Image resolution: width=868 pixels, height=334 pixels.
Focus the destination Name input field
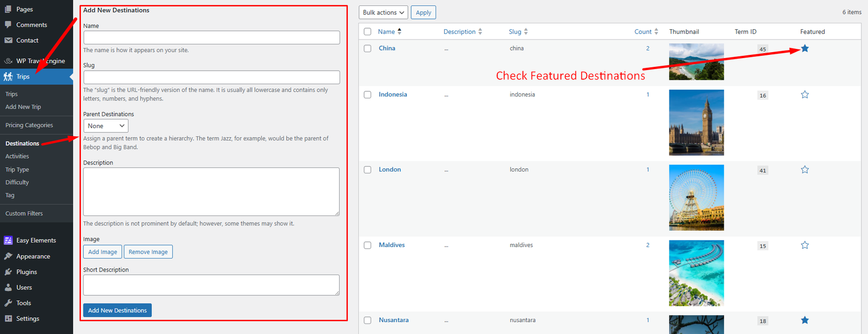[x=212, y=37]
